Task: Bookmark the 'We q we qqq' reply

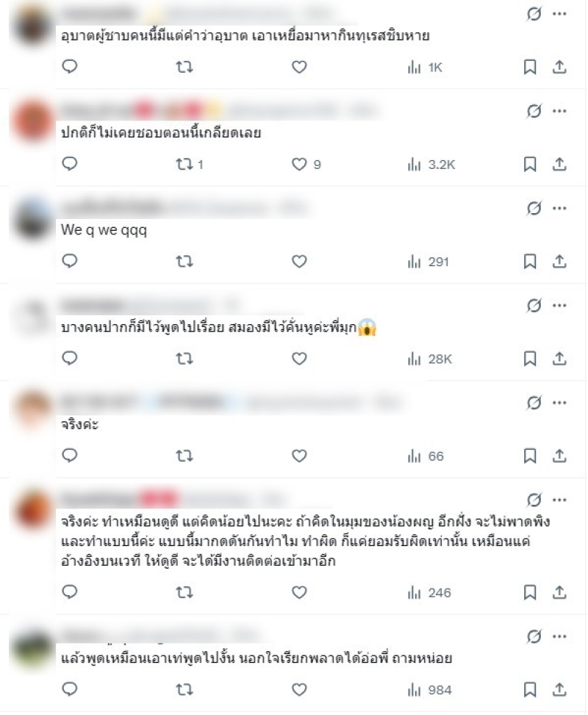Action: click(530, 262)
